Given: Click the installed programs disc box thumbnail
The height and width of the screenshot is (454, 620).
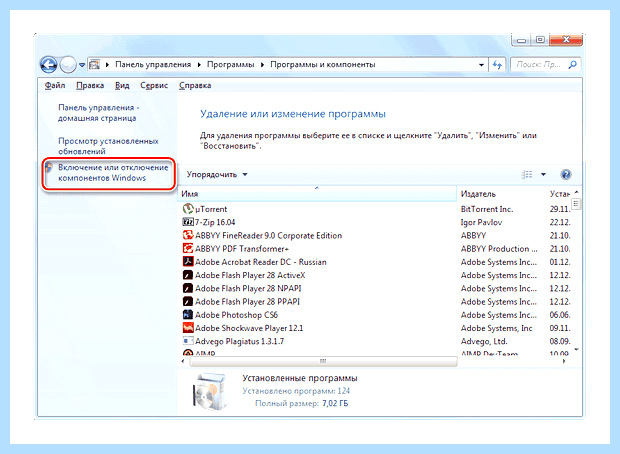Looking at the screenshot, I should [210, 391].
